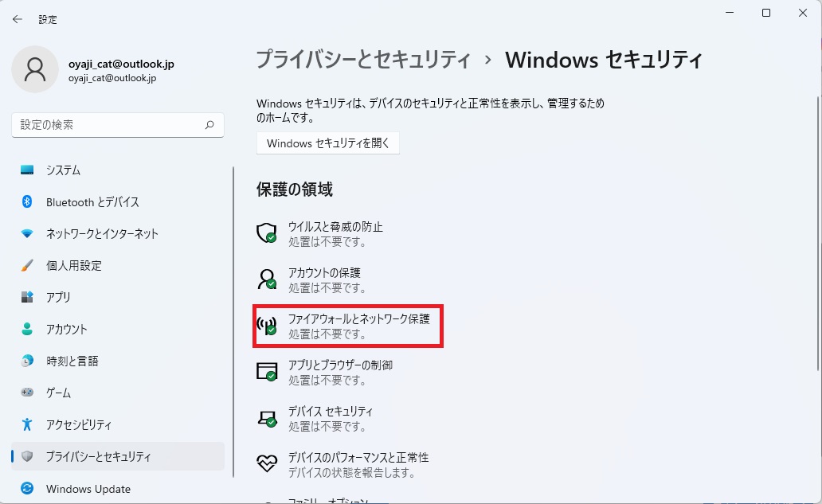Click the Windows セキュリティ page title
The height and width of the screenshot is (504, 822).
604,60
